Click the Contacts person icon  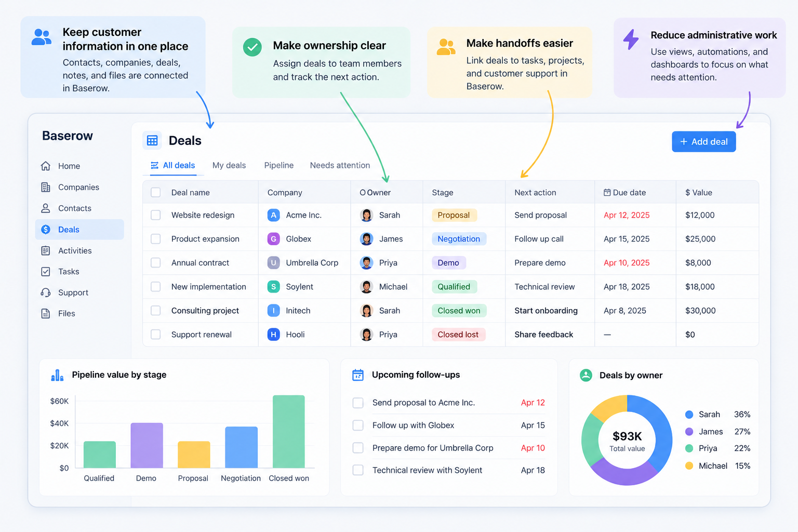[x=46, y=208]
